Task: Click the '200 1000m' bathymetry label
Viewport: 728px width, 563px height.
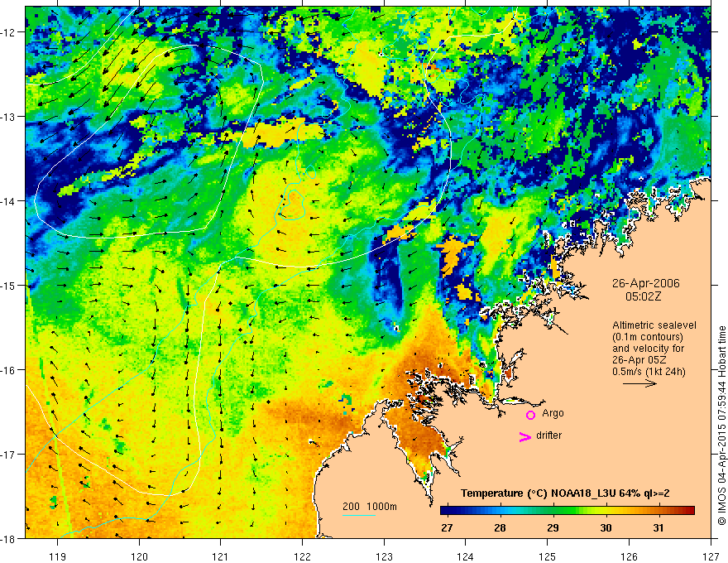Action: click(370, 507)
